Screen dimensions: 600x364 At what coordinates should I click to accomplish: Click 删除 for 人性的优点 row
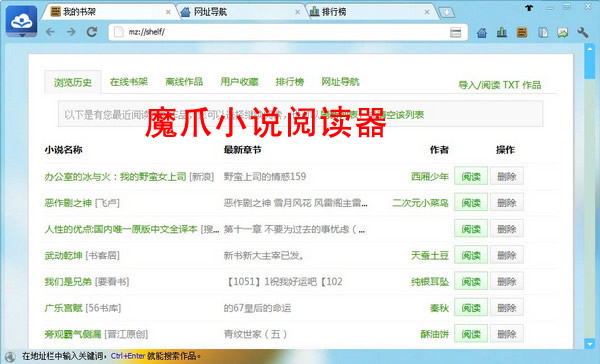[x=507, y=229]
